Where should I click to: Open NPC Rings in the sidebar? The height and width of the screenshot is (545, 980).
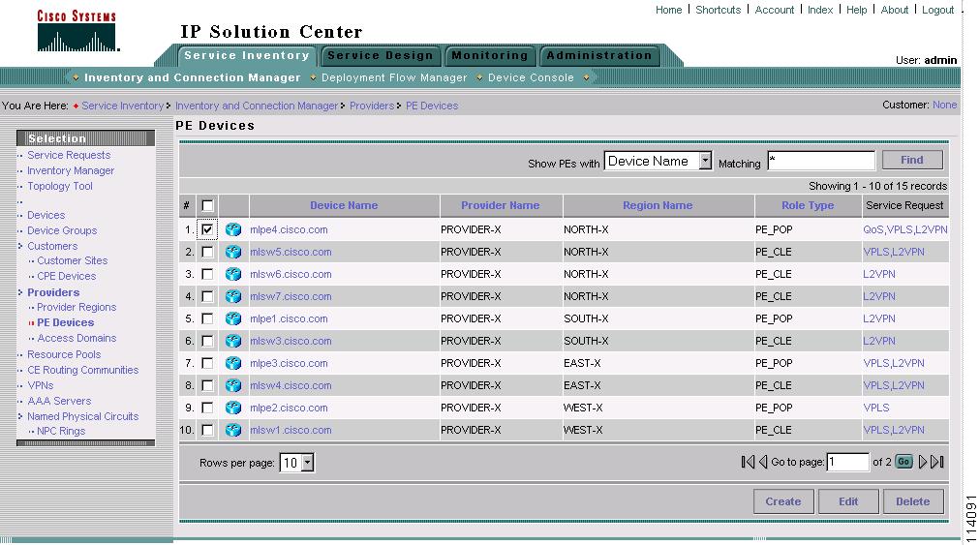pyautogui.click(x=61, y=431)
